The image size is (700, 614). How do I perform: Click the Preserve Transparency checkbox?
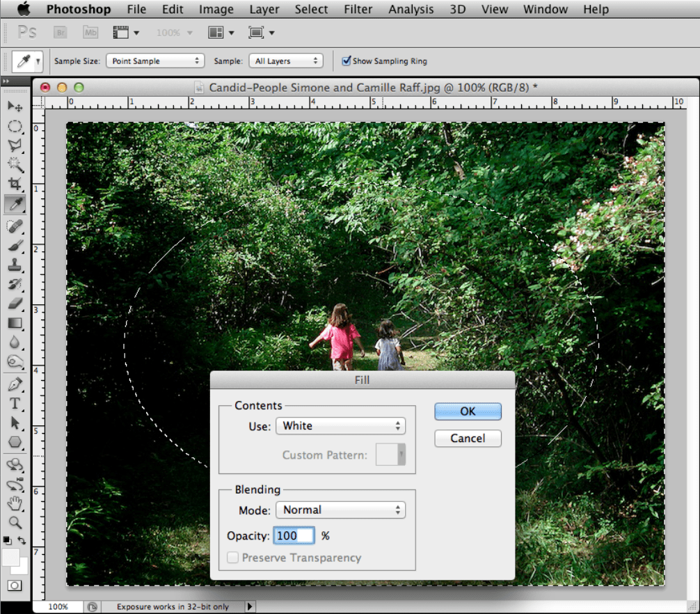tap(233, 558)
